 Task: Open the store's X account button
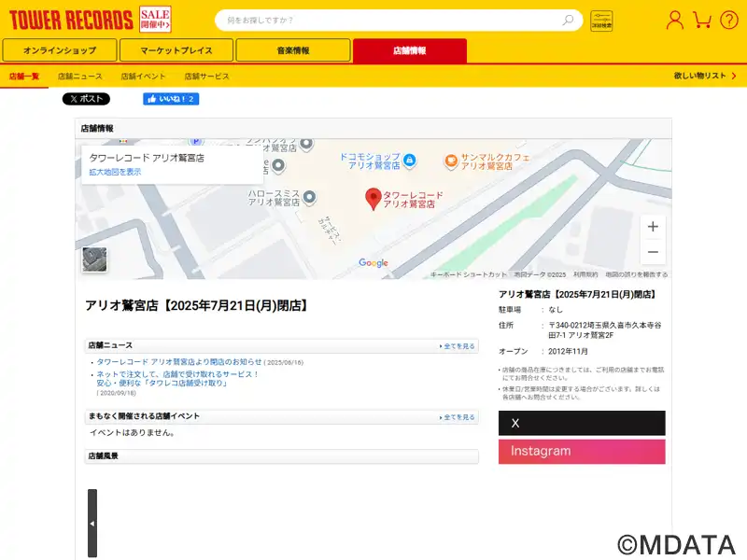click(x=582, y=423)
